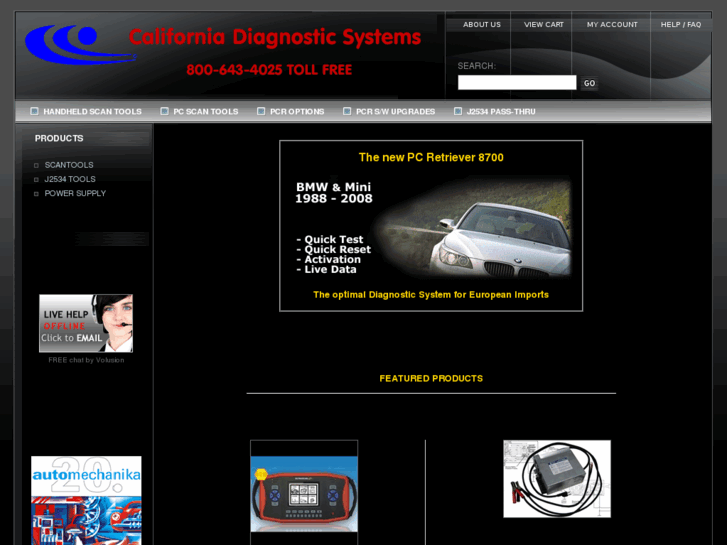Click the Automechanika banner image
727x545 pixels.
(86, 500)
